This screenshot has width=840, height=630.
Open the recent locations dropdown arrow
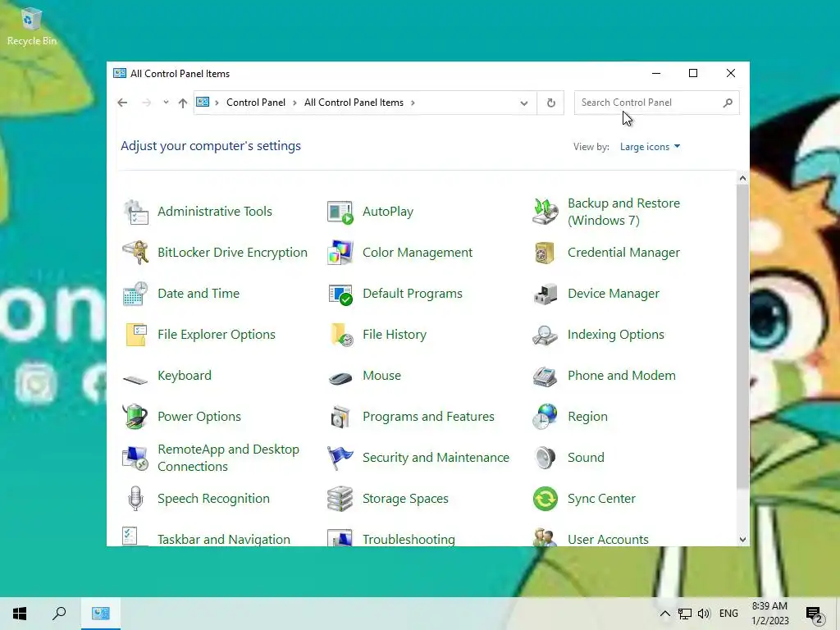(166, 103)
